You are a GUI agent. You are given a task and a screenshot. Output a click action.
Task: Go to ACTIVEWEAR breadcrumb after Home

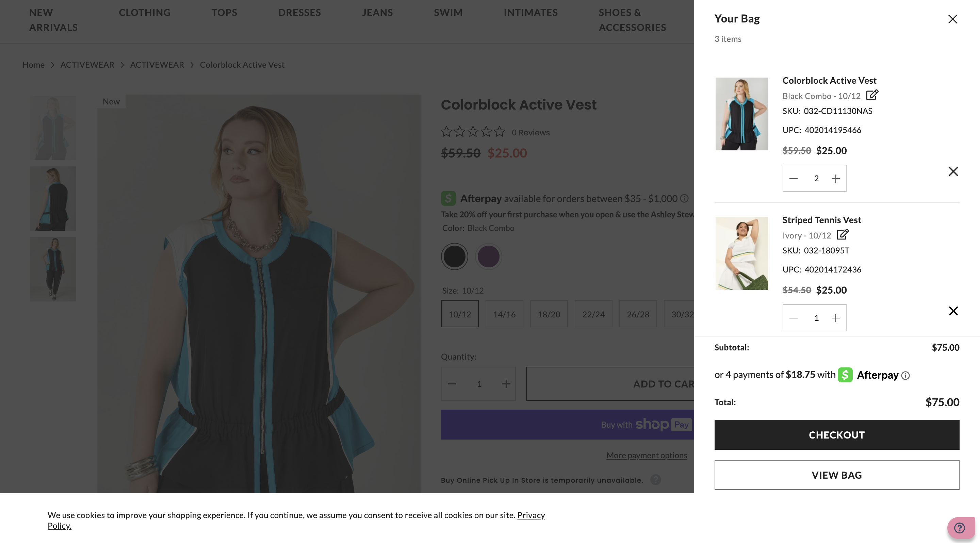(87, 65)
